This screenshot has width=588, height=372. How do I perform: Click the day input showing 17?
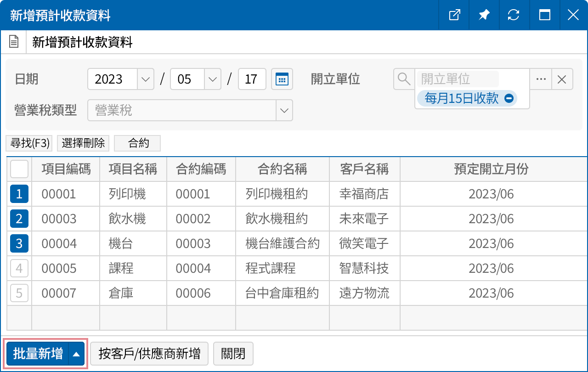point(252,79)
